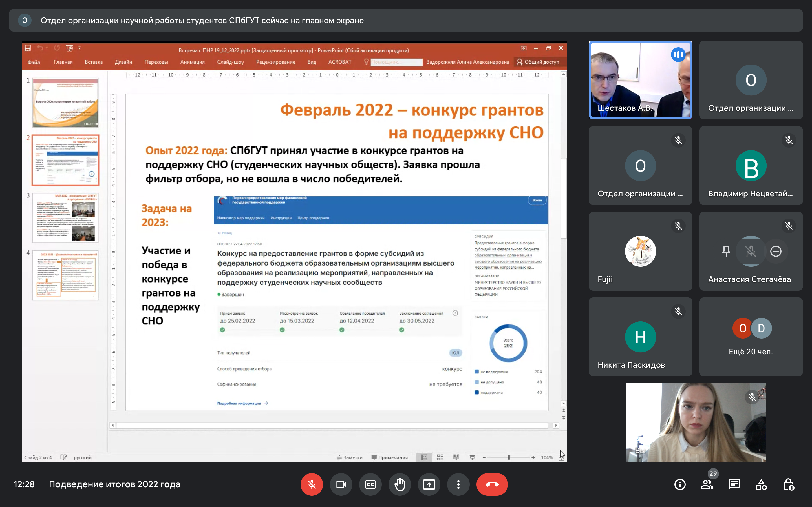Leave the call with red hang-up button

click(x=492, y=484)
